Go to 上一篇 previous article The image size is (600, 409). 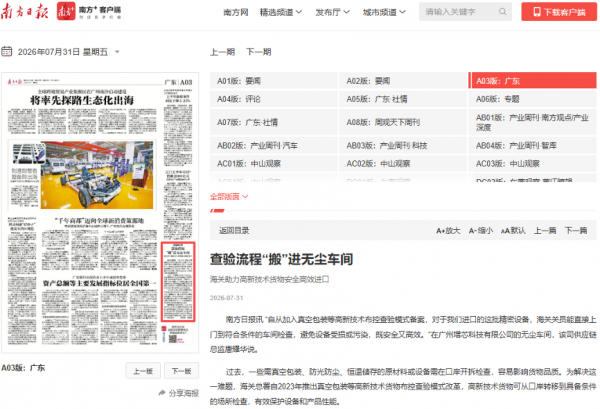[x=545, y=231]
